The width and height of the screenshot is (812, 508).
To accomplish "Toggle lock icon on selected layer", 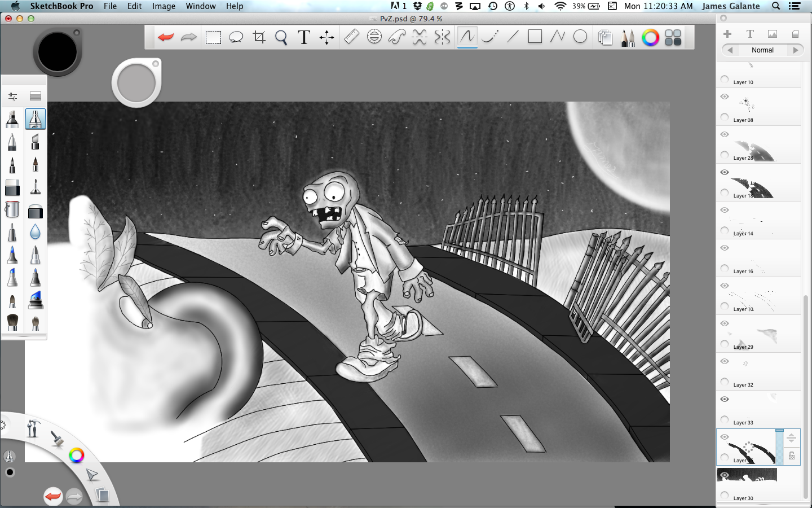I will pos(792,456).
